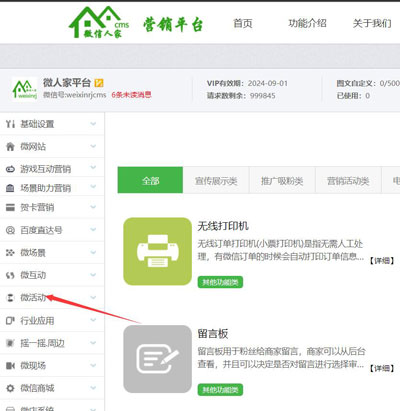
Task: Expand the 游戏互动营销 chevron
Action: (93, 168)
